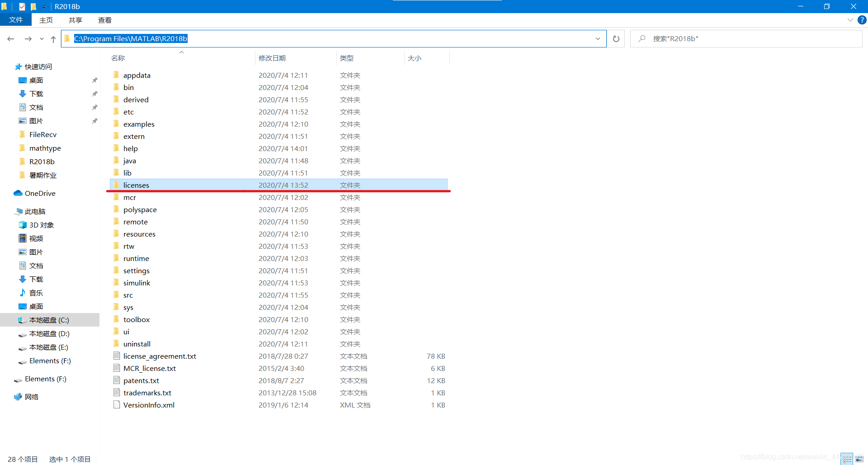The image size is (868, 465).
Task: Click the licenses folder icon
Action: pos(116,185)
